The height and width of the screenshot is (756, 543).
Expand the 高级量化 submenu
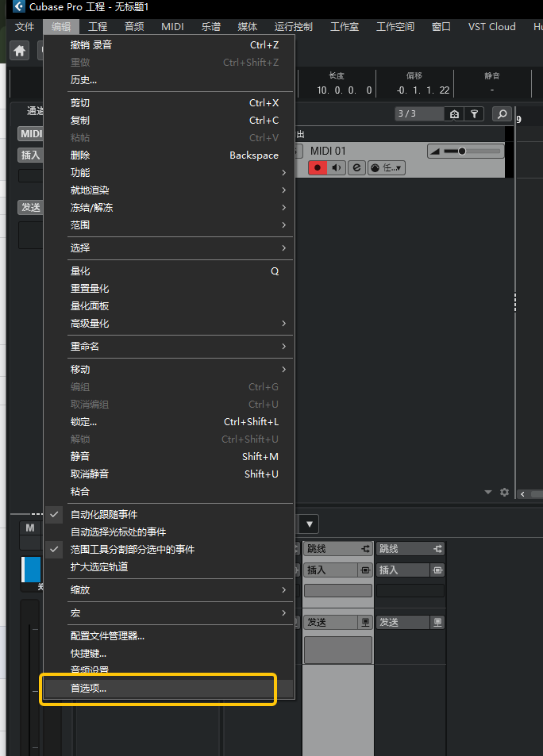point(169,323)
